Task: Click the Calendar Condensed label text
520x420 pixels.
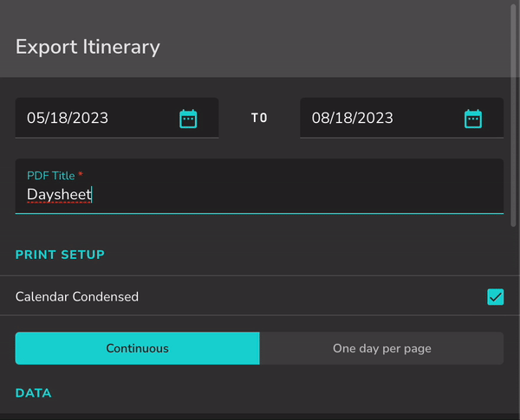Action: [x=77, y=297]
